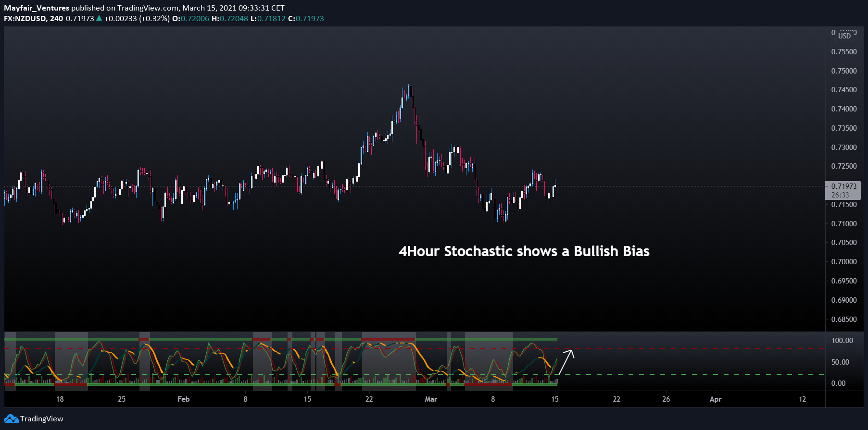
Task: Click the Feb date label on time axis
Action: [x=184, y=399]
